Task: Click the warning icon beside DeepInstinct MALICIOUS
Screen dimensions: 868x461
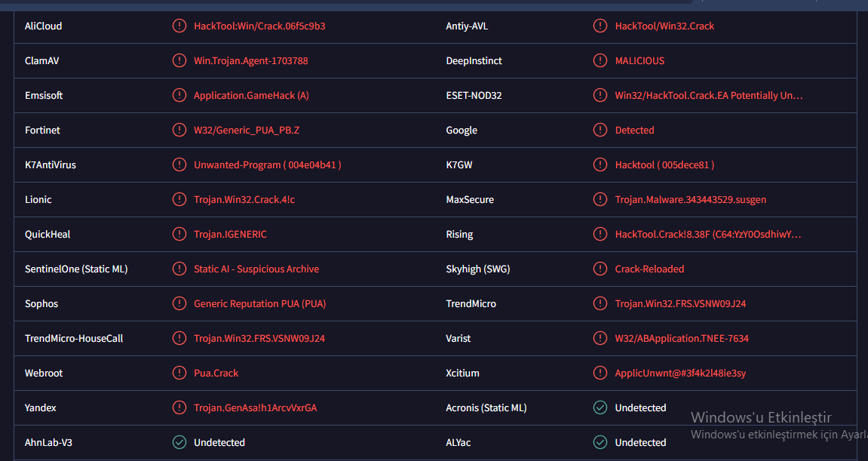Action: 600,60
